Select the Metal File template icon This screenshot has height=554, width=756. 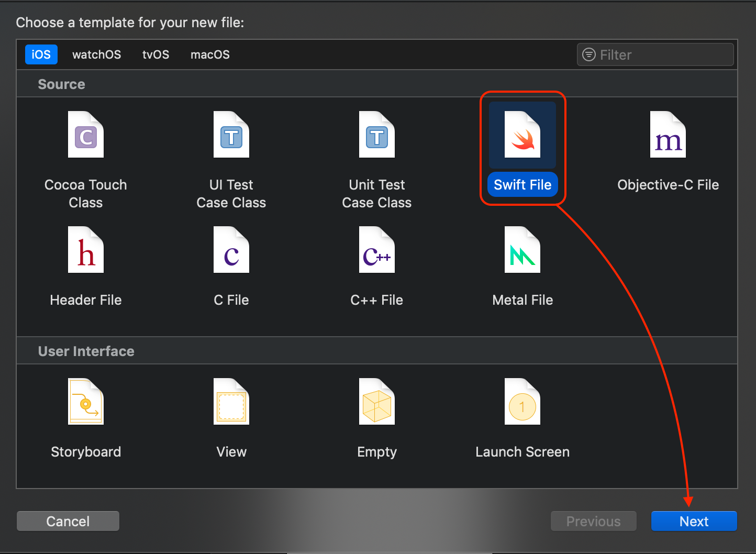(522, 250)
